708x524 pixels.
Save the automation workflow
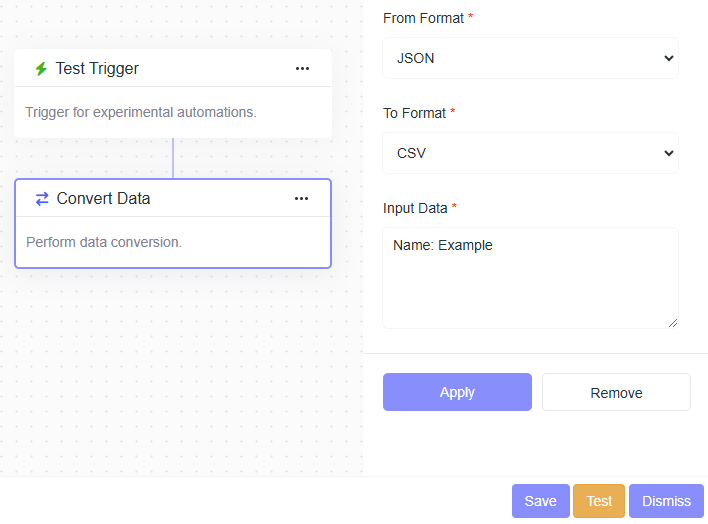point(540,501)
